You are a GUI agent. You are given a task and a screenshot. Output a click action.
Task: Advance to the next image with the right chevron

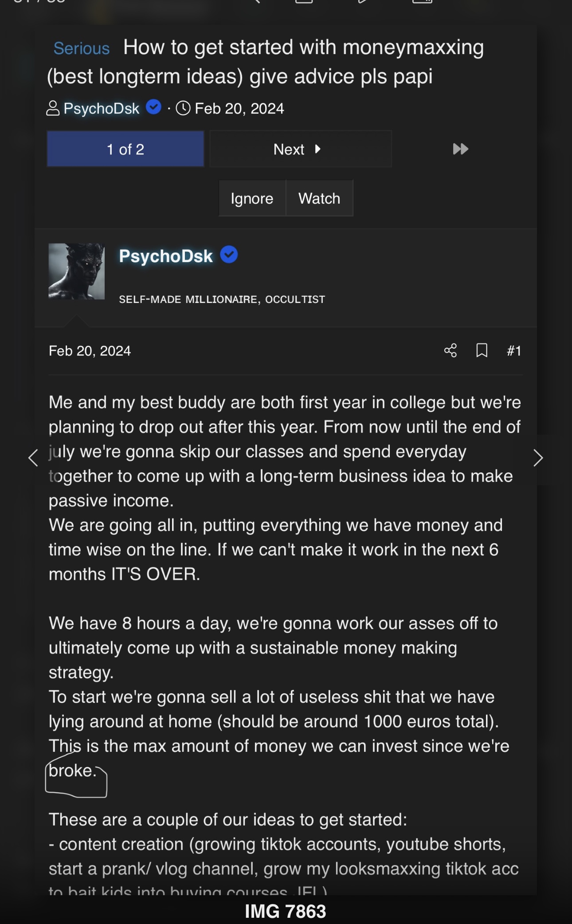click(538, 458)
